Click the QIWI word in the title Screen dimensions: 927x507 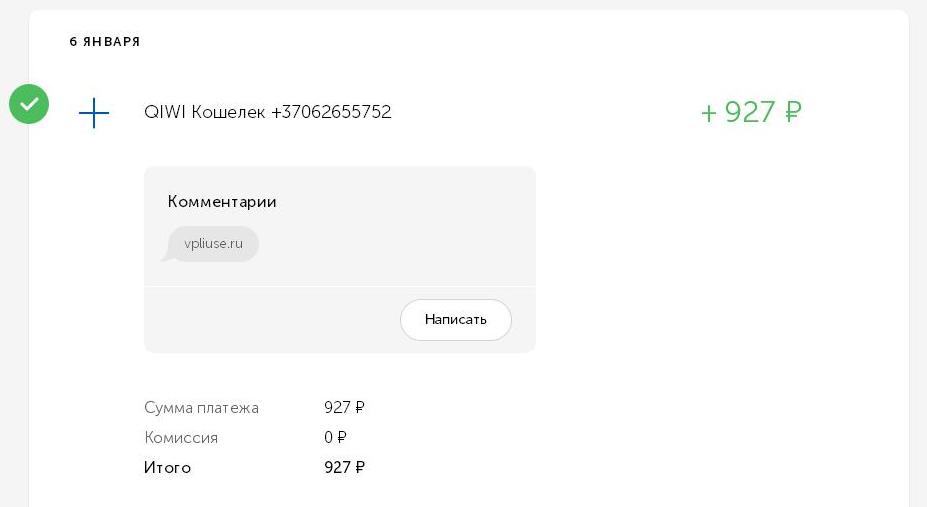(165, 112)
